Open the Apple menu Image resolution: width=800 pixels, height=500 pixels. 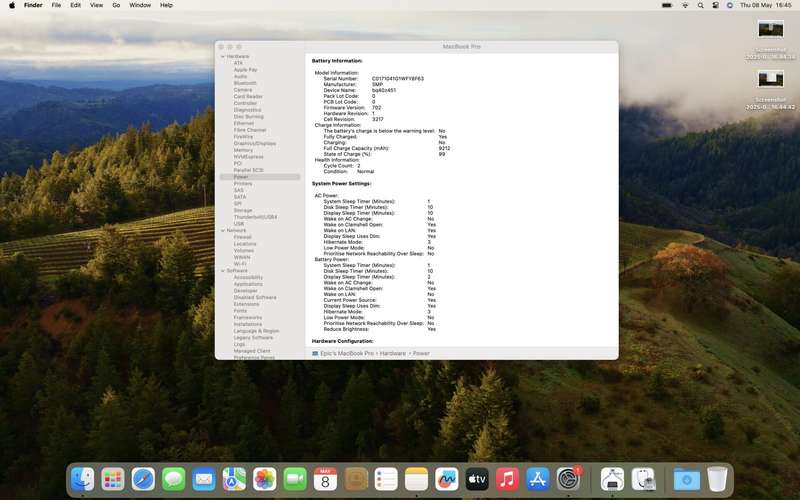[x=12, y=5]
